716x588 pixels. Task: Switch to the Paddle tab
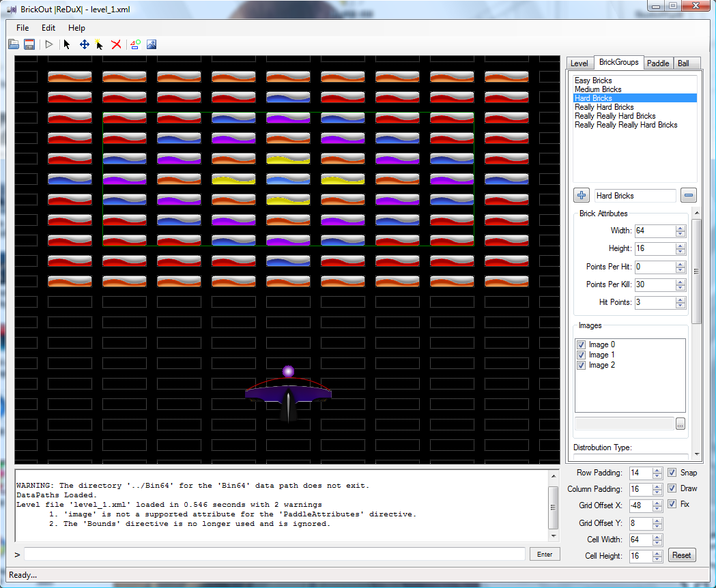(658, 63)
